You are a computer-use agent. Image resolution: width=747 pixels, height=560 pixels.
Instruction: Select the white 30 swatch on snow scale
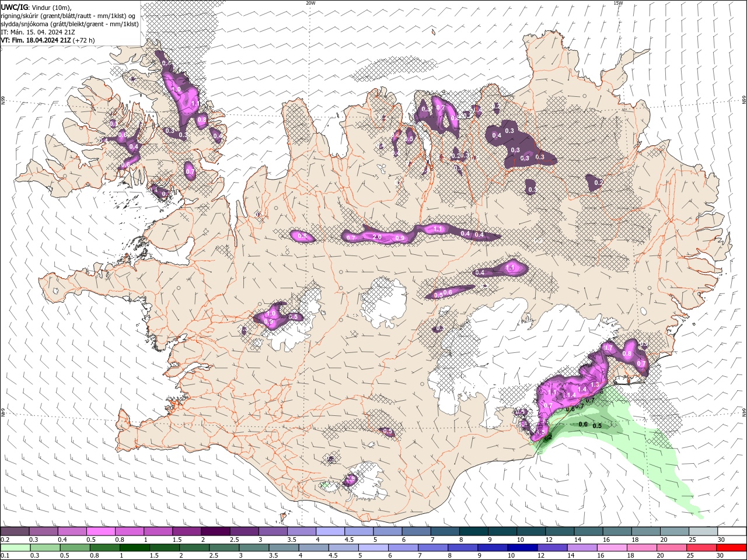(732, 531)
